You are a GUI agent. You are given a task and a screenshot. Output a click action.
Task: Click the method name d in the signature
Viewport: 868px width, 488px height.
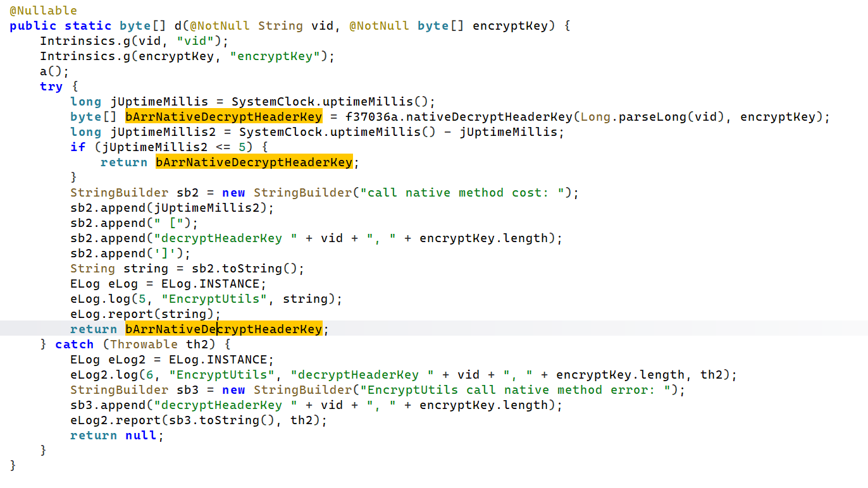tap(178, 26)
